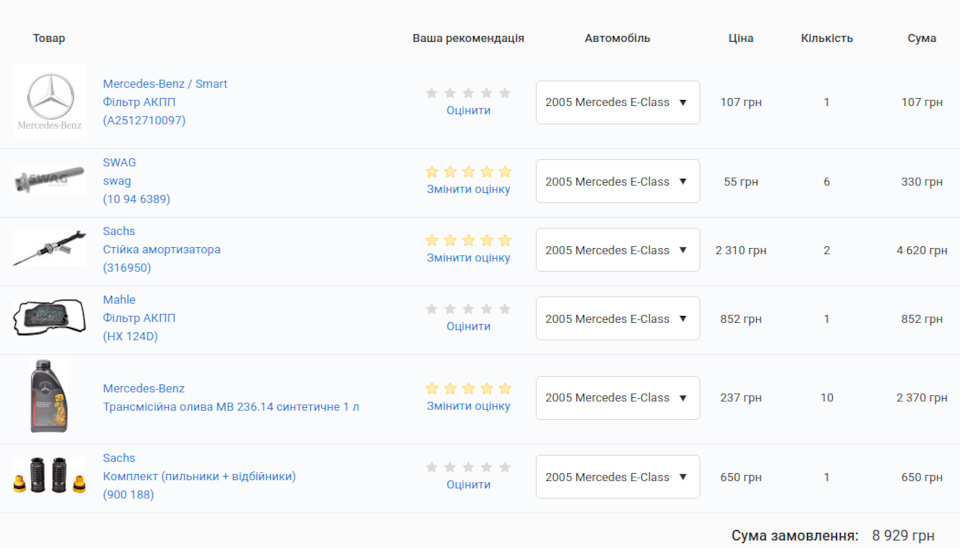
Task: Rate Mahle HX 124D filter two stars
Action: [450, 309]
